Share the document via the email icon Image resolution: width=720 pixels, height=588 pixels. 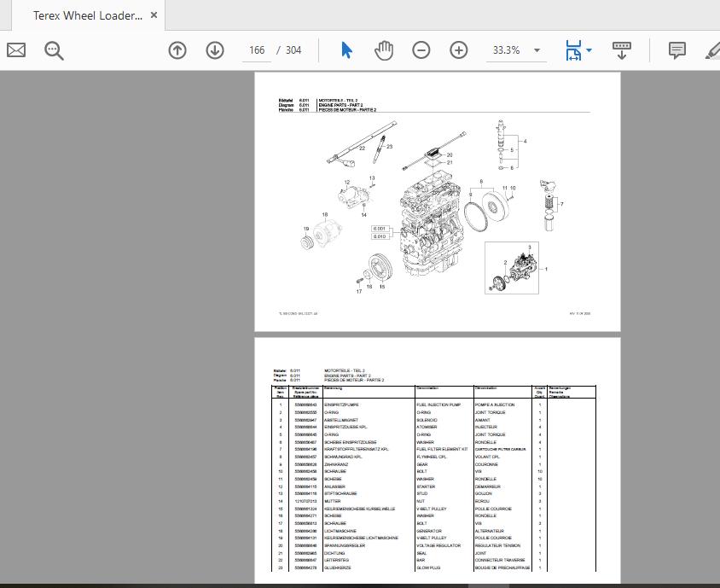pos(15,49)
